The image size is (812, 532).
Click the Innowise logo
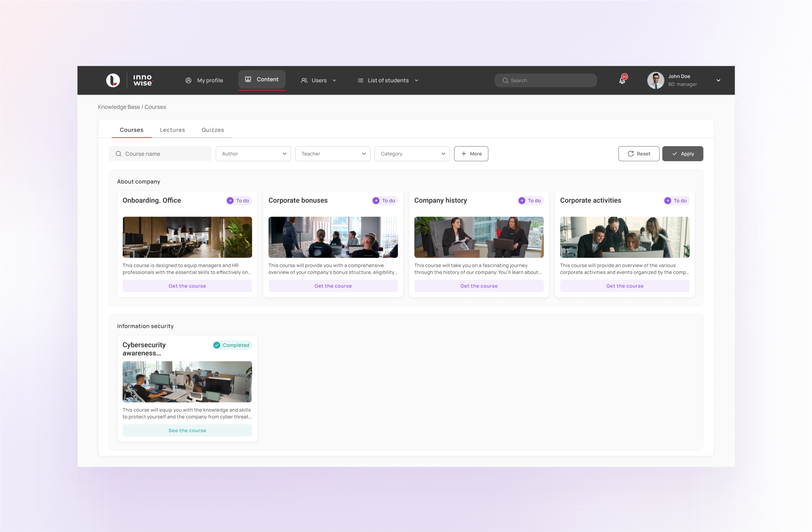click(130, 81)
